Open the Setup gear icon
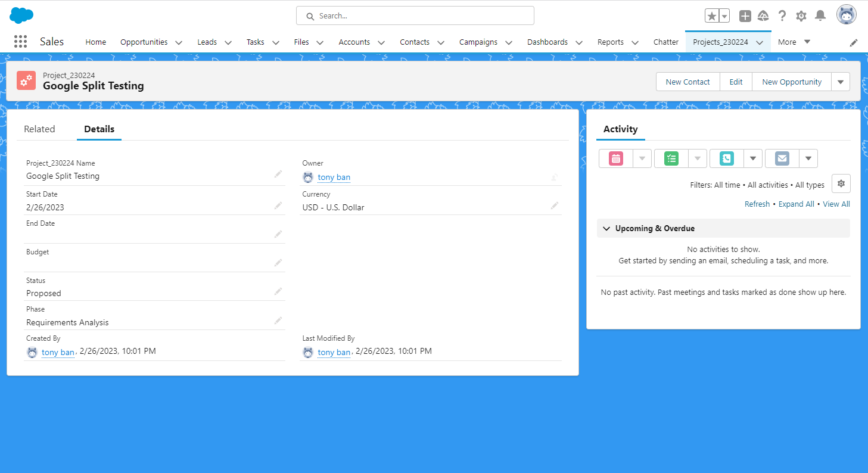This screenshot has height=473, width=868. pyautogui.click(x=801, y=16)
